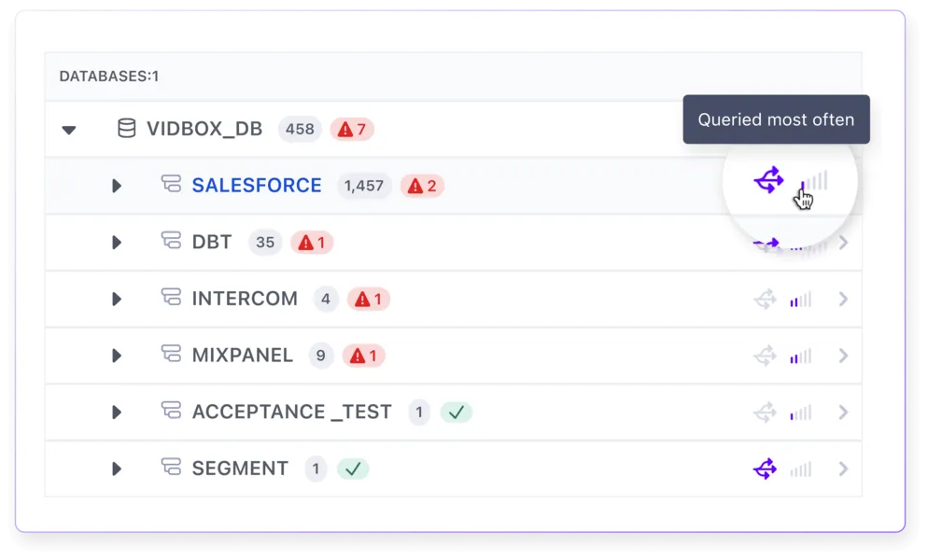
Task: Open the SALESFORCE schema link
Action: (x=256, y=185)
